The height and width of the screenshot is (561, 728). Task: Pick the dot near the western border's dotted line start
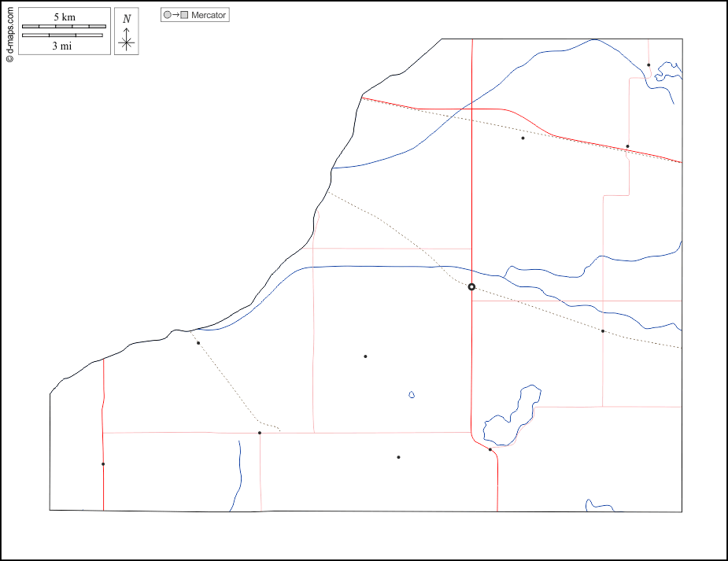click(x=198, y=343)
